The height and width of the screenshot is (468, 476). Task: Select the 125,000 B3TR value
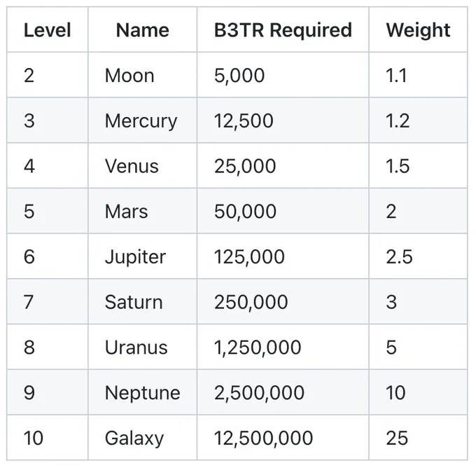(249, 257)
